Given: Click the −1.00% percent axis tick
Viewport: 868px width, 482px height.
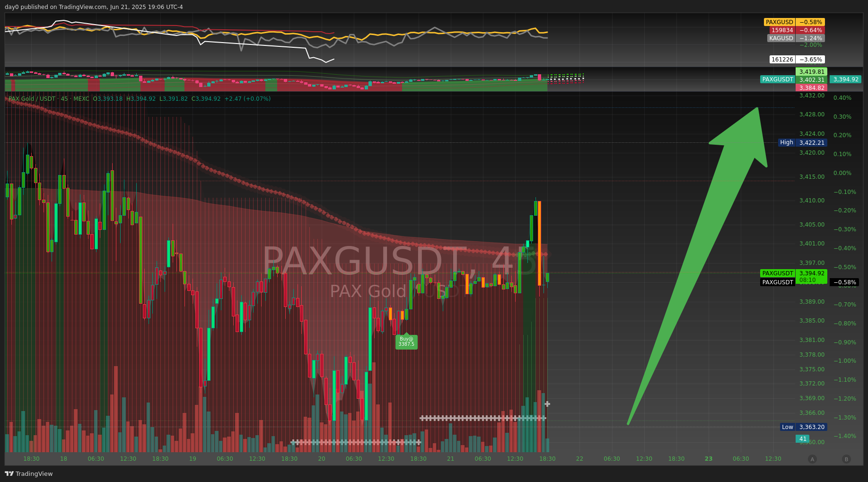Looking at the screenshot, I should pyautogui.click(x=844, y=361).
